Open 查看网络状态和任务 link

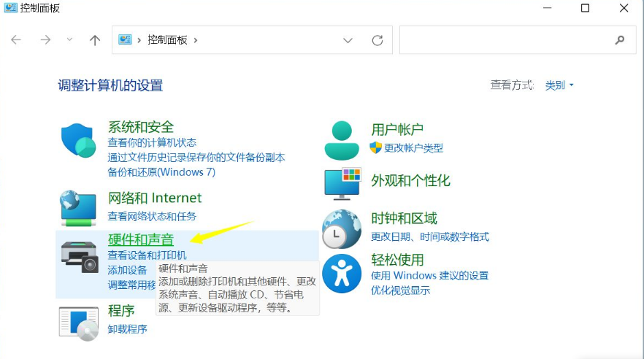pyautogui.click(x=152, y=216)
